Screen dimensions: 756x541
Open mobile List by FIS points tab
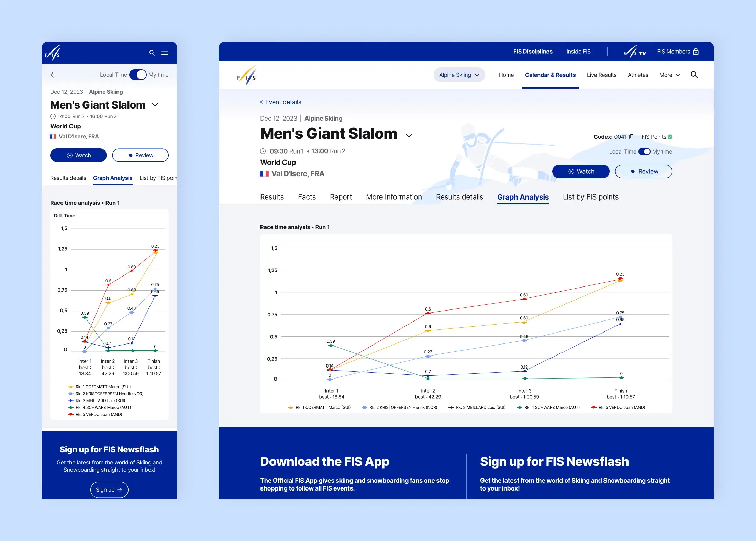coord(158,178)
